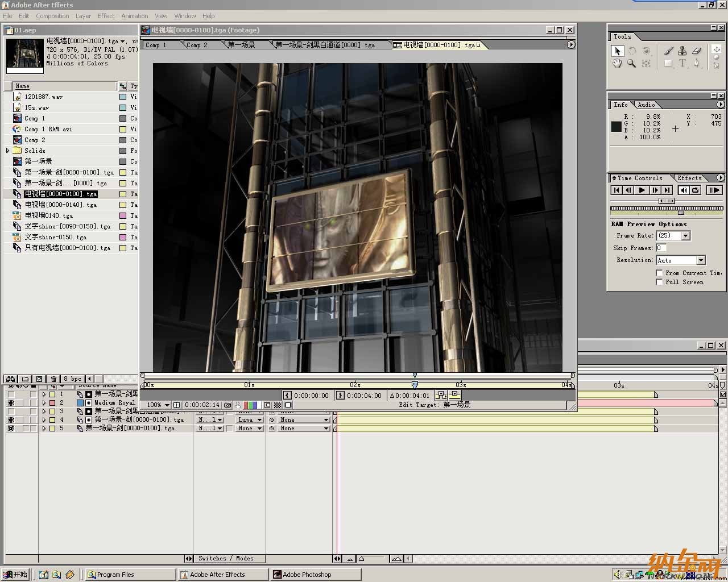This screenshot has width=728, height=582.
Task: Toggle visibility of Medium Royal layer
Action: (x=11, y=402)
